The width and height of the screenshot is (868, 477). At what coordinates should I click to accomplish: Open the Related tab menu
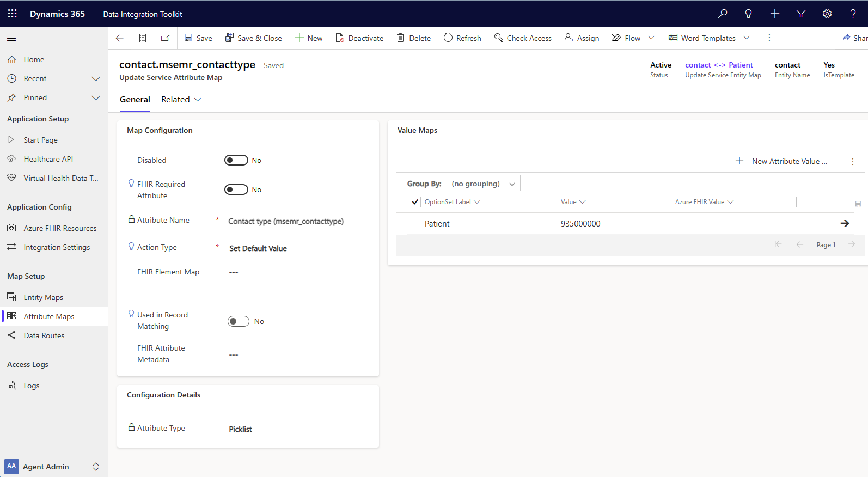click(181, 100)
